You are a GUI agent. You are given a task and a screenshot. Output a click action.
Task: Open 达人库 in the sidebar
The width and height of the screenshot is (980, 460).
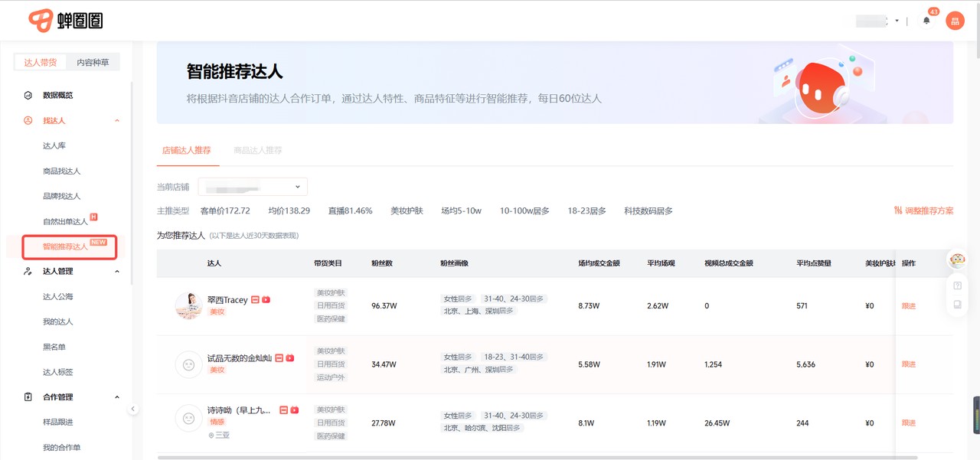[x=54, y=145]
